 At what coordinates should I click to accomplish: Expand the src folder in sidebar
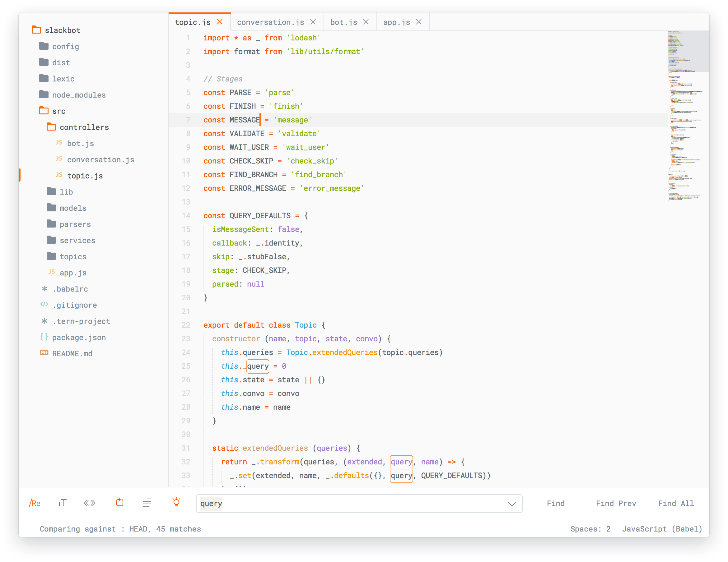pyautogui.click(x=59, y=111)
